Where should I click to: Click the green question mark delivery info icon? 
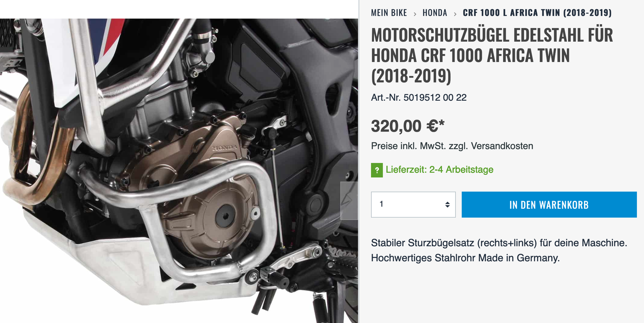[377, 170]
